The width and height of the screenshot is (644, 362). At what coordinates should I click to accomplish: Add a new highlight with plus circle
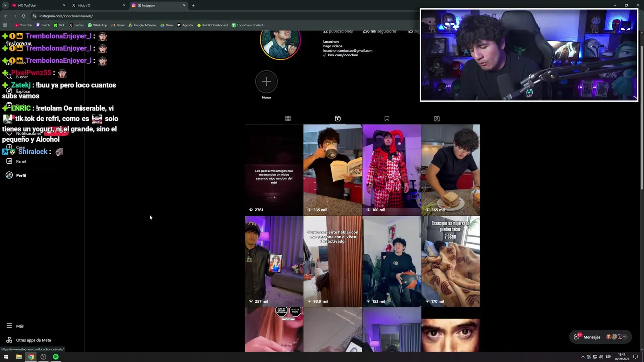pos(266,81)
